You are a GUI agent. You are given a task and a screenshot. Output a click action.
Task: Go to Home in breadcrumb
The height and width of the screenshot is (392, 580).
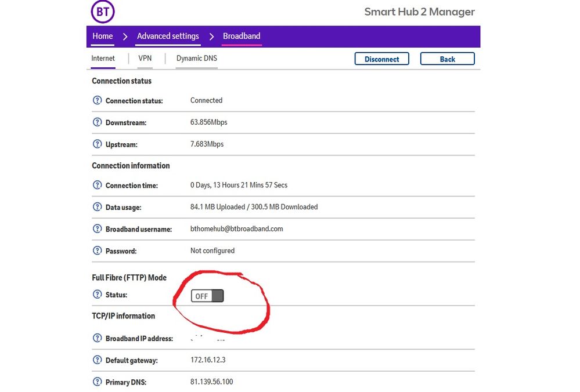point(103,36)
